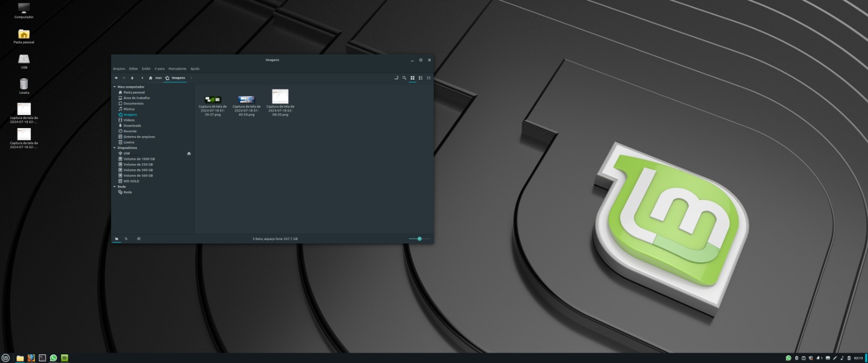Open Spotify from the taskbar
The width and height of the screenshot is (868, 363).
click(x=65, y=358)
